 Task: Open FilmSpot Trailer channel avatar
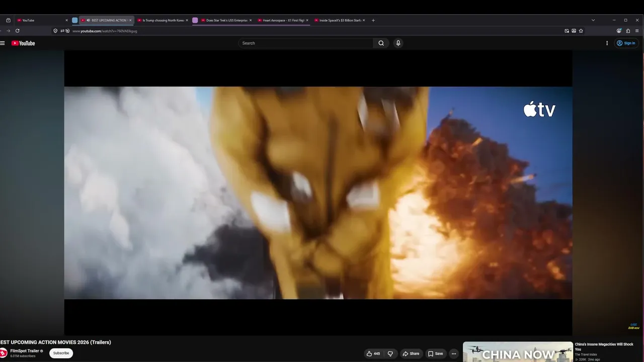point(3,353)
